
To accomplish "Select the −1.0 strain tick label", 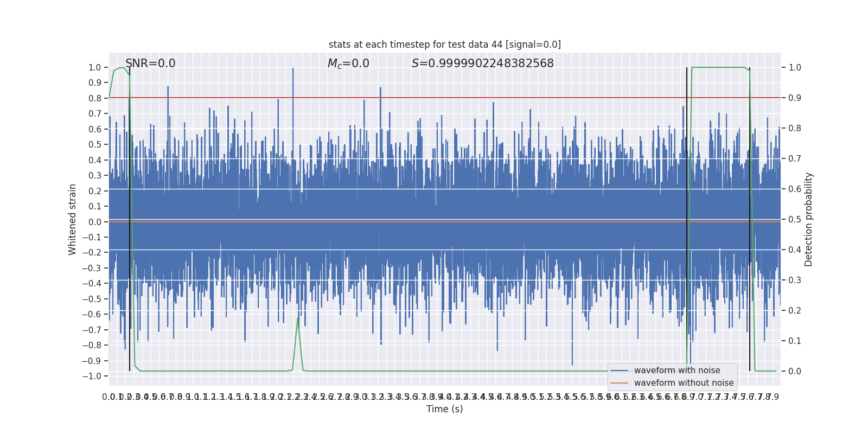I will coord(92,376).
